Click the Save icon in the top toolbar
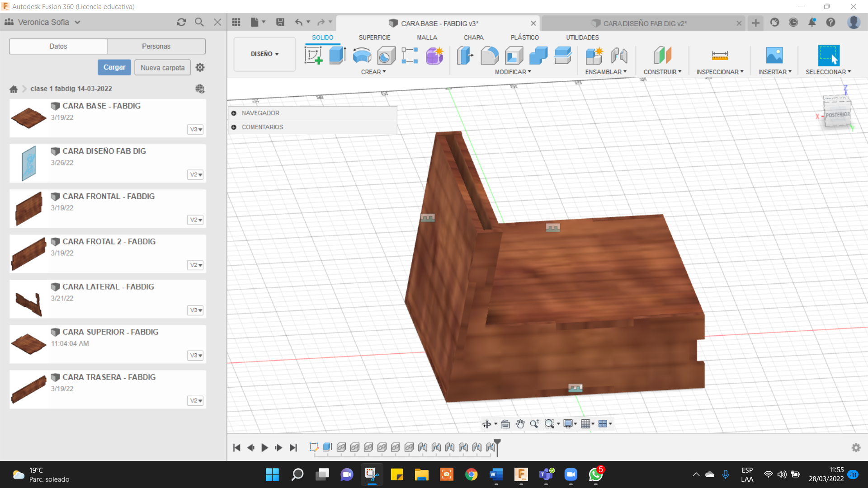 click(x=280, y=22)
